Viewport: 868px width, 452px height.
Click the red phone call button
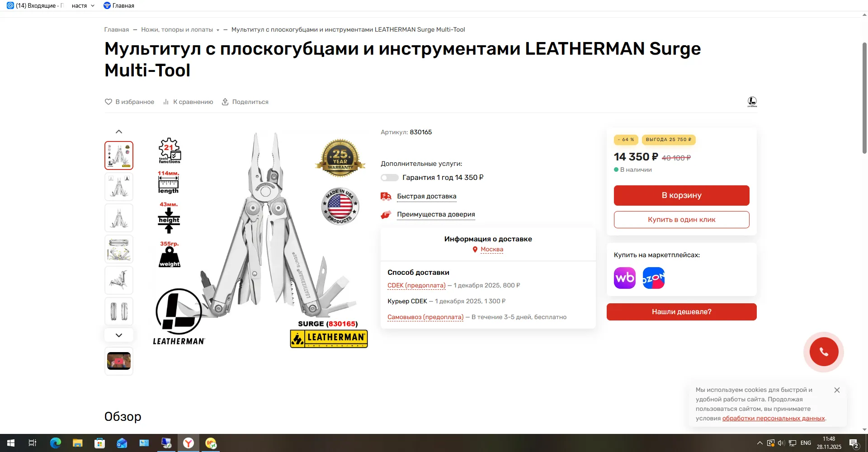pyautogui.click(x=824, y=352)
